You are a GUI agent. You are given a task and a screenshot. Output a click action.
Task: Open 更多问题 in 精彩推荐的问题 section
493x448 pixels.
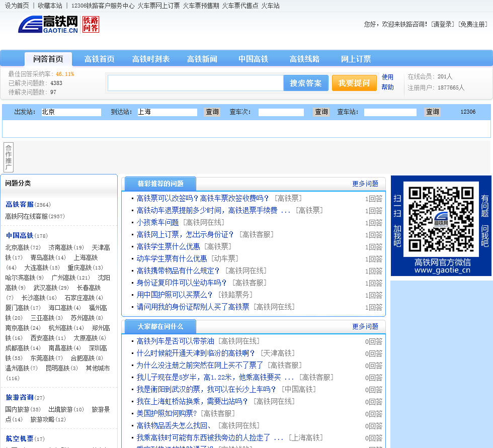(x=365, y=184)
